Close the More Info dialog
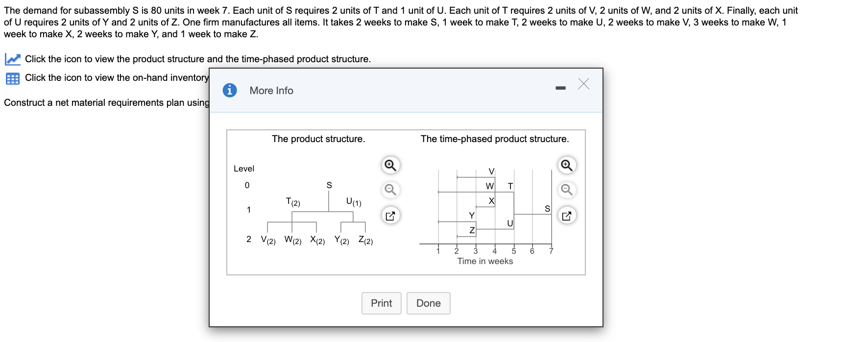Image resolution: width=868 pixels, height=342 pixels. point(583,84)
